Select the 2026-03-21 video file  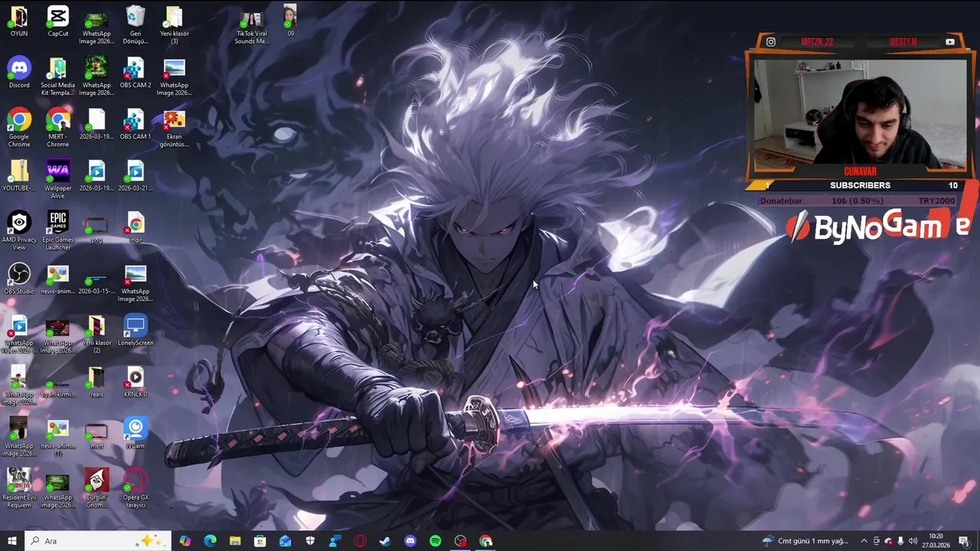pyautogui.click(x=136, y=176)
